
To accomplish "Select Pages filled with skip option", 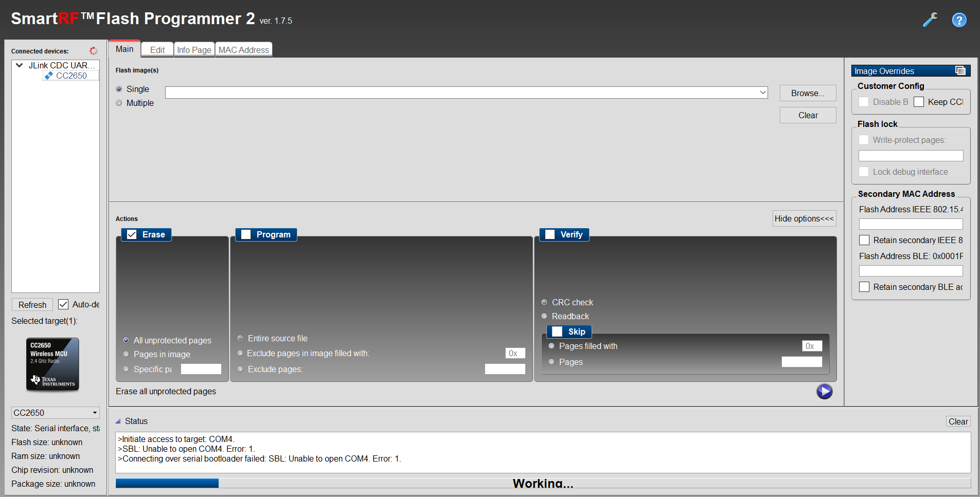I will [551, 346].
